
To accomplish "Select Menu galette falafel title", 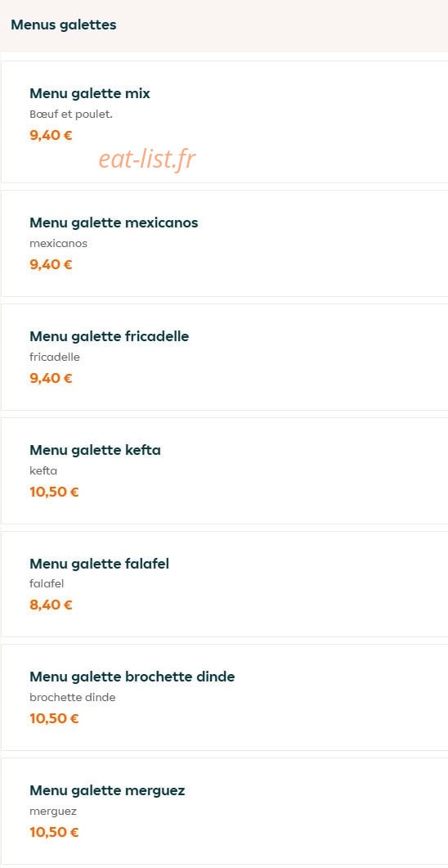I will coord(99,564).
